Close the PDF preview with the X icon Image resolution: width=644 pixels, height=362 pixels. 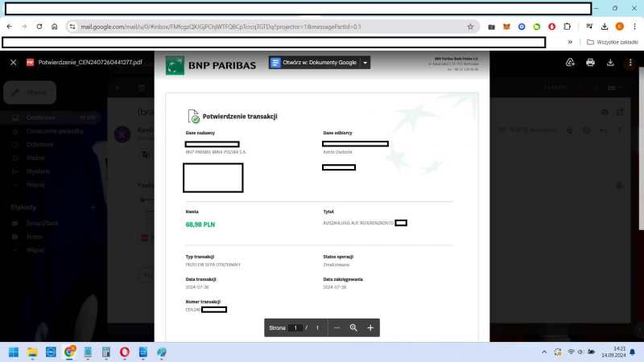13,62
